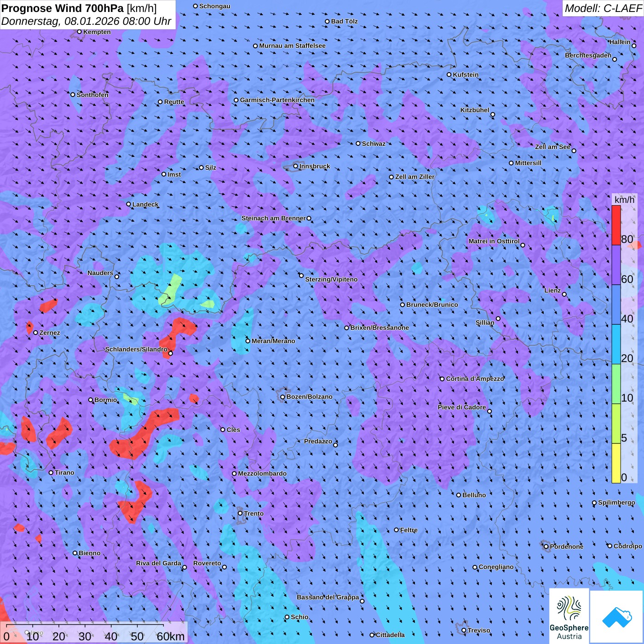Click the 'Steinach am Brenner' label
Screen dimensions: 644x644
pos(274,218)
